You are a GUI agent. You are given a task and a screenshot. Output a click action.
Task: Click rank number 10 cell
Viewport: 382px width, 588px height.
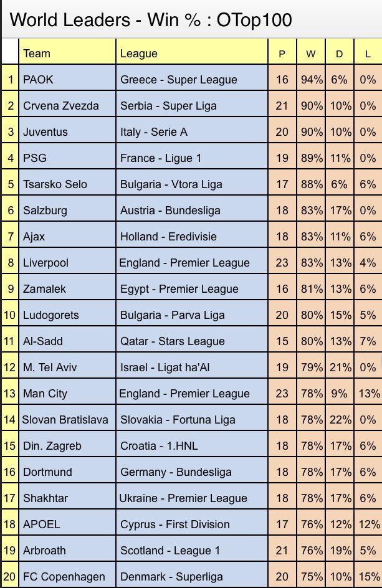pyautogui.click(x=11, y=315)
